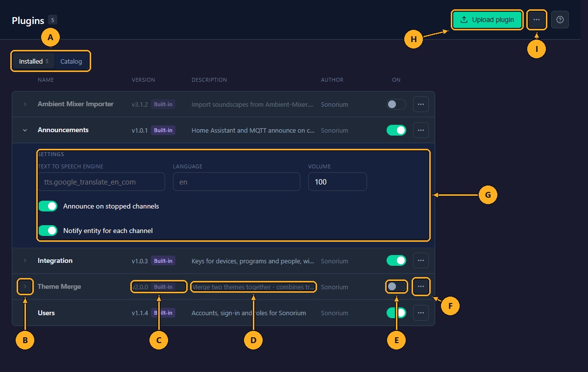Click the Built-in badge next to v1.0.1
This screenshot has width=588, height=372.
[x=163, y=130]
